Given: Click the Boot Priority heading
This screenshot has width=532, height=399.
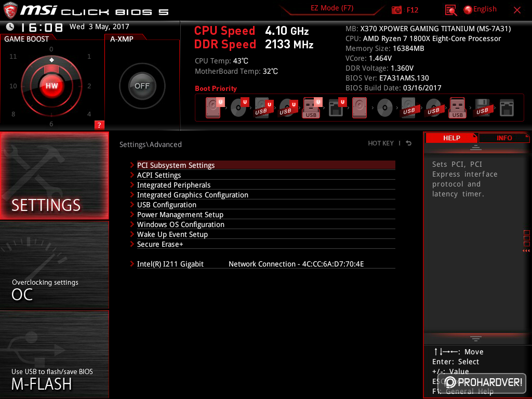Looking at the screenshot, I should [216, 88].
